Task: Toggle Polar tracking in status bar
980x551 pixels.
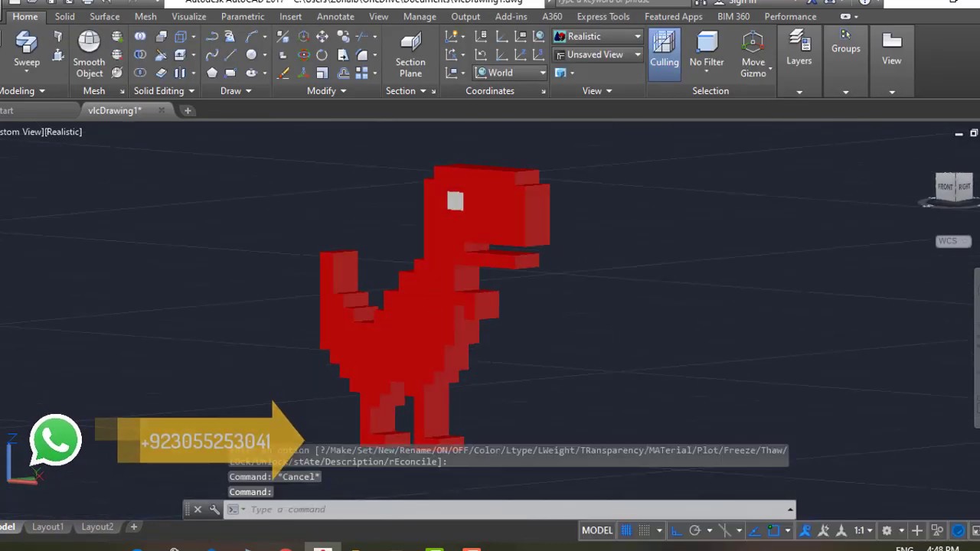Action: [x=694, y=530]
